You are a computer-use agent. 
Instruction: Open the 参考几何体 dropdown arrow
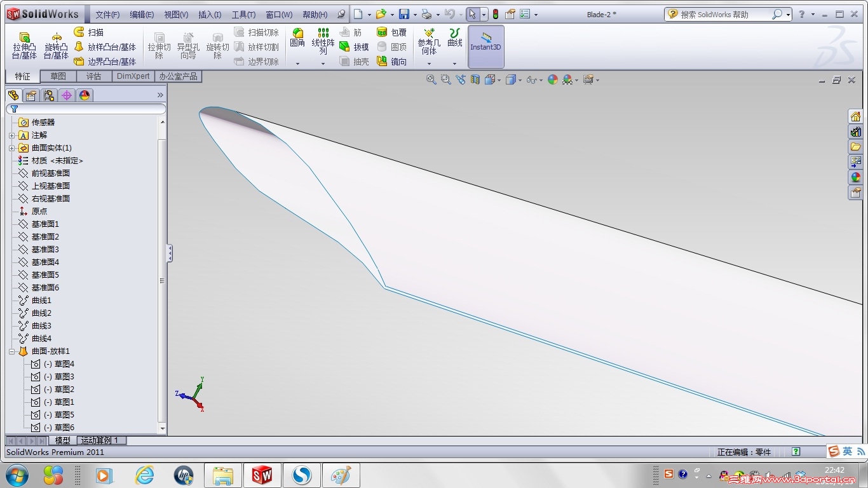point(429,64)
